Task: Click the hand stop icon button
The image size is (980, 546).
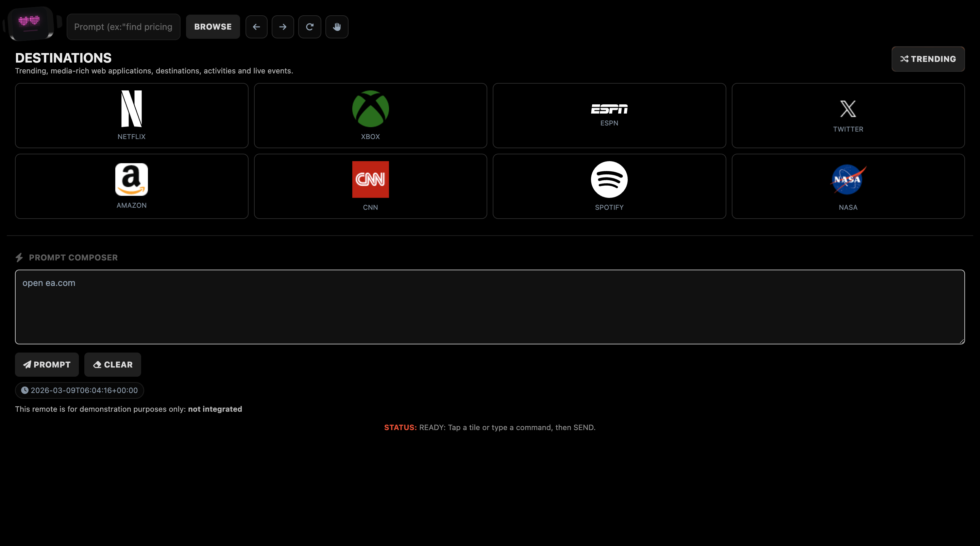Action: click(x=337, y=27)
